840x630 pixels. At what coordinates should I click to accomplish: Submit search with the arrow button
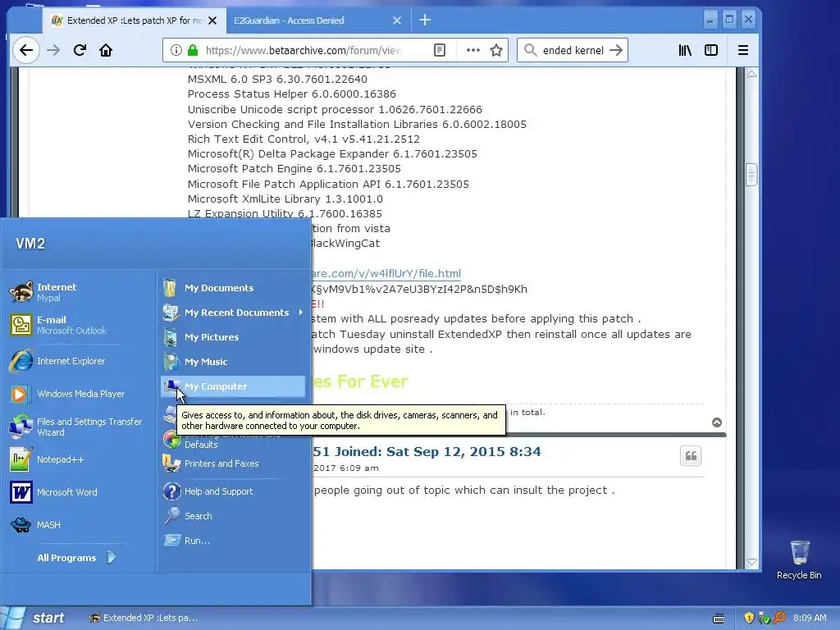point(617,50)
